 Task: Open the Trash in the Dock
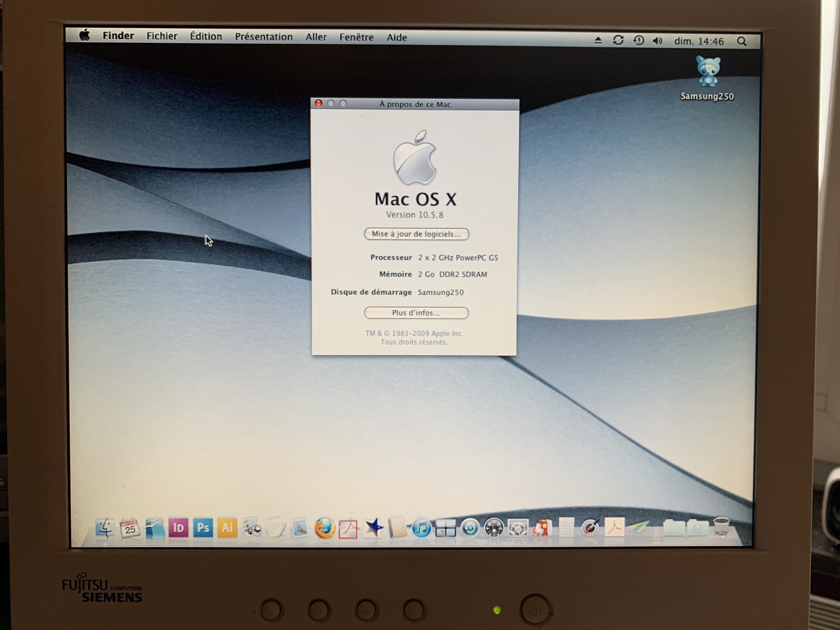point(721,528)
